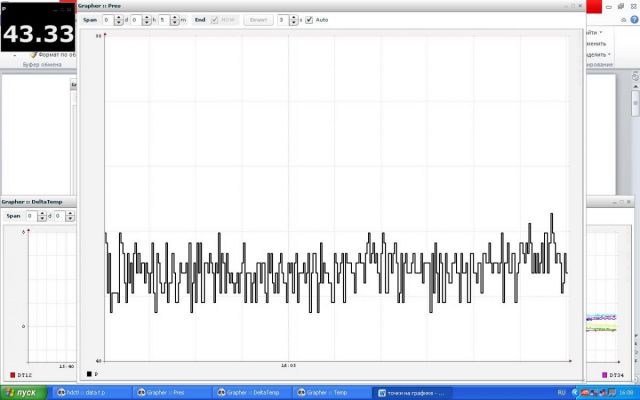Click the magenta DT34 legend swatch
The height and width of the screenshot is (400, 640).
[604, 374]
